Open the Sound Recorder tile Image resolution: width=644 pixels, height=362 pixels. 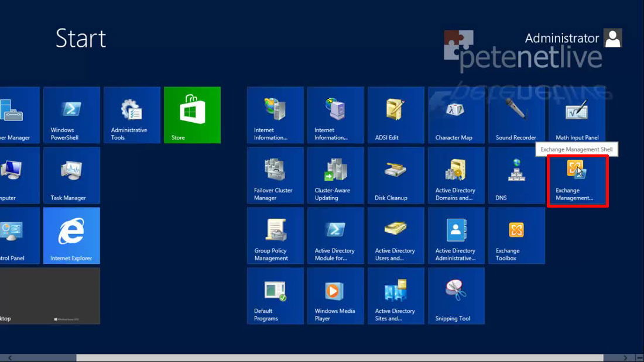pyautogui.click(x=517, y=115)
